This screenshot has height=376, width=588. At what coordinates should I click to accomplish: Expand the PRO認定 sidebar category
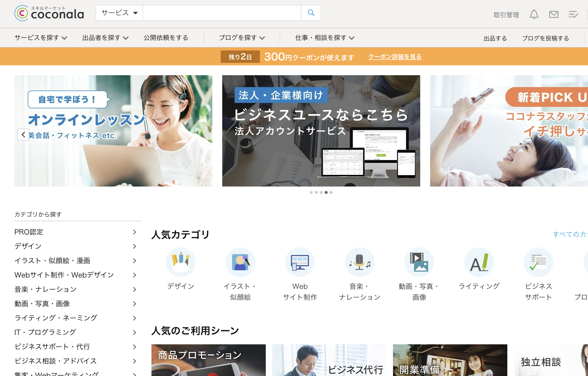click(x=74, y=232)
